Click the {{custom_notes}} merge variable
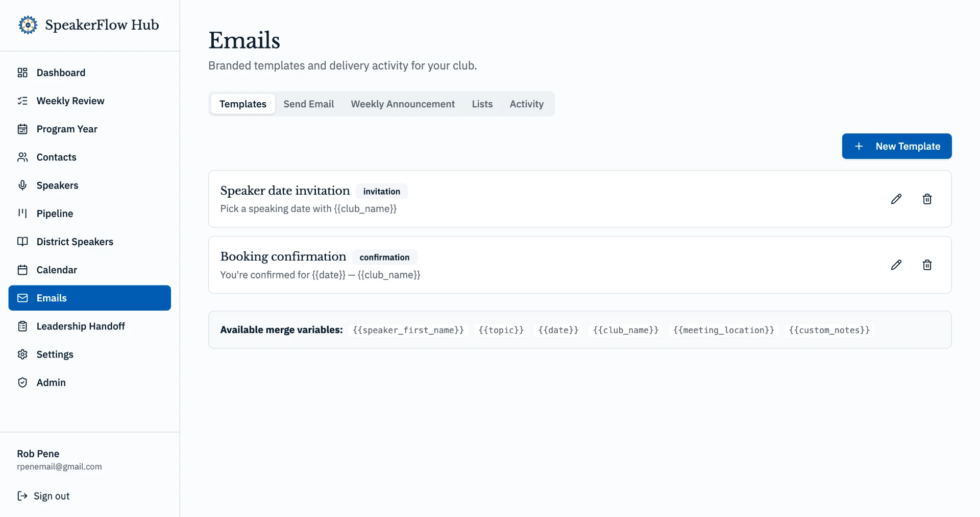The height and width of the screenshot is (517, 980). click(x=829, y=330)
